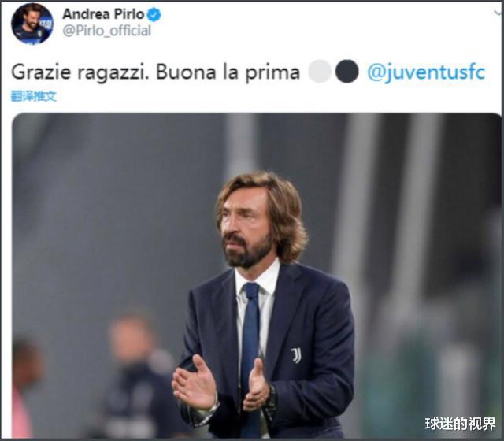Click the dark bracelet on his wrist

pyautogui.click(x=272, y=400)
